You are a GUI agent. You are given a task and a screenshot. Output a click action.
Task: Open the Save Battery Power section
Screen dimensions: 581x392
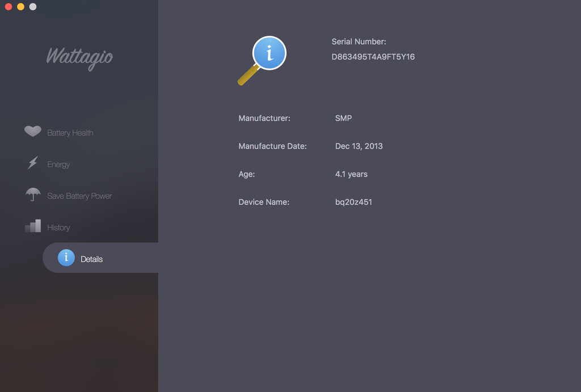pyautogui.click(x=79, y=196)
